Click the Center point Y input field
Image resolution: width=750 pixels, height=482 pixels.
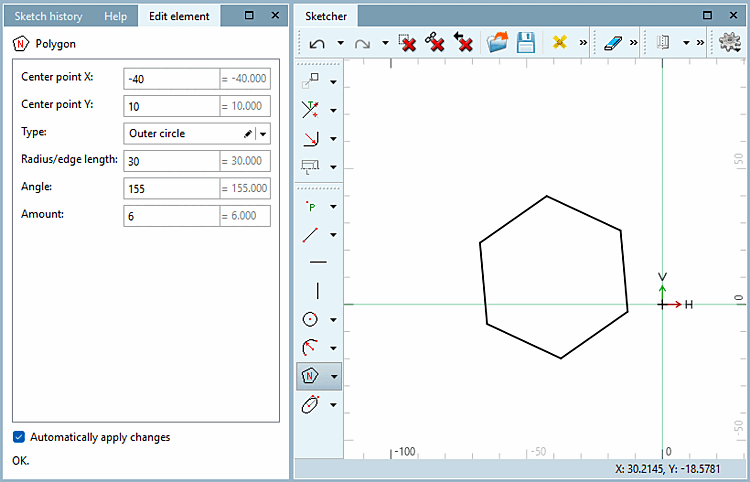(x=172, y=106)
